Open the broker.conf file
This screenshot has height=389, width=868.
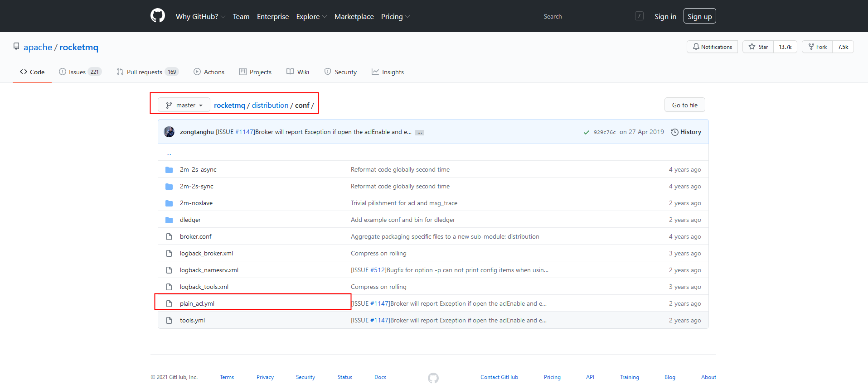pos(196,236)
